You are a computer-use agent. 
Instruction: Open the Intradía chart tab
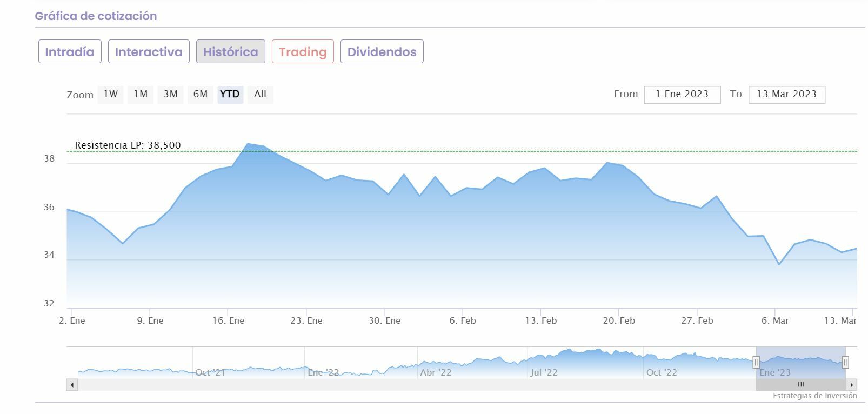click(70, 52)
